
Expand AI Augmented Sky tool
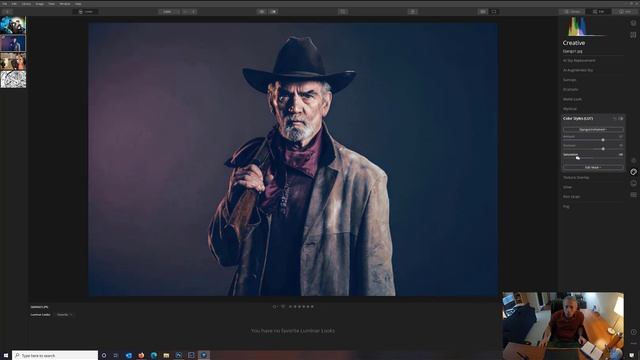[578, 70]
